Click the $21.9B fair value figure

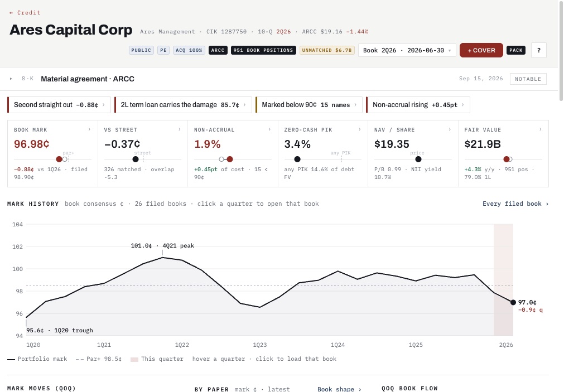tap(483, 144)
